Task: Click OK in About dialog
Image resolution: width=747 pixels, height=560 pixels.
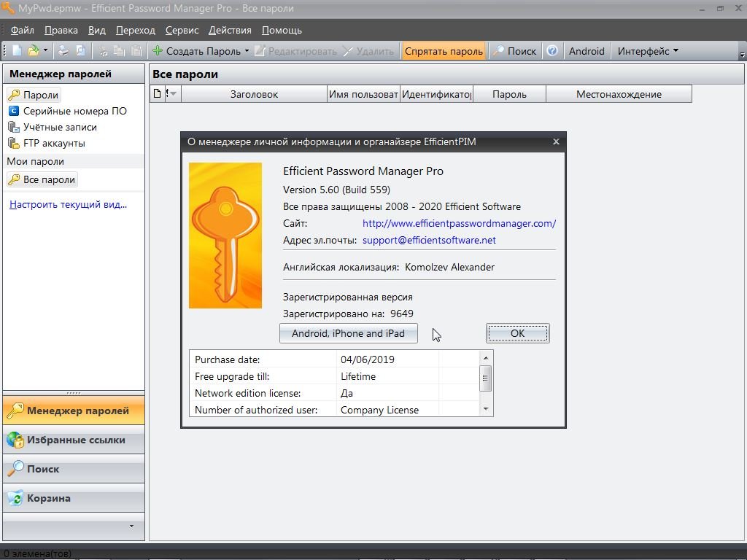Action: pyautogui.click(x=517, y=333)
